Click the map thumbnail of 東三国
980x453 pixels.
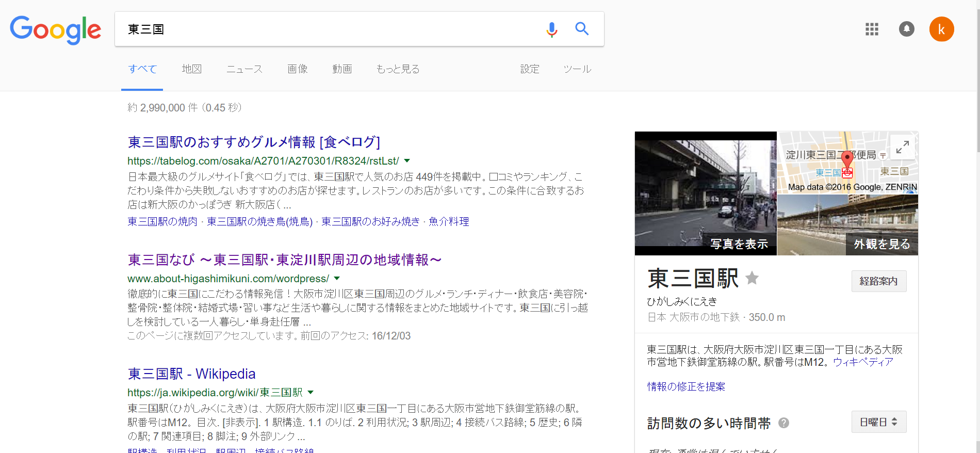[847, 163]
